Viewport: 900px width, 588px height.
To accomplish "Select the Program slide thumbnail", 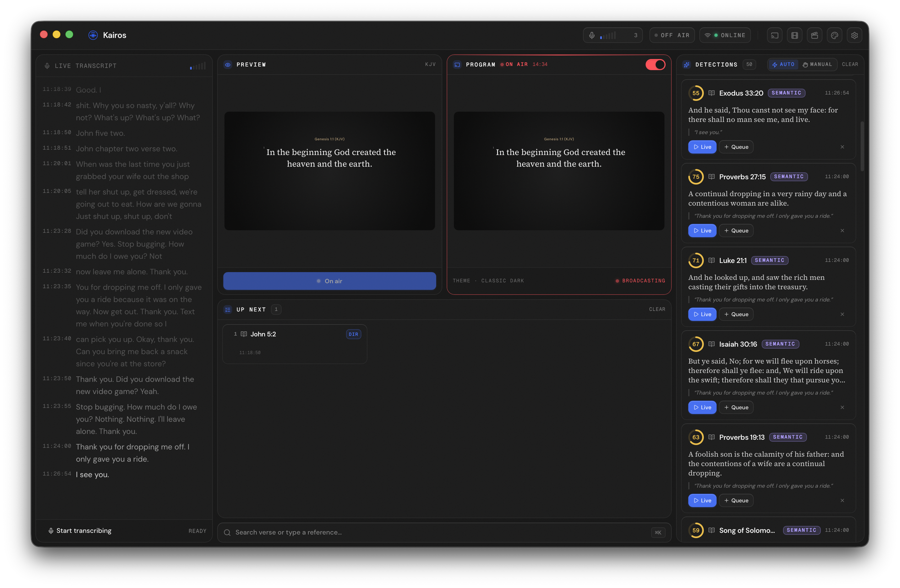I will [559, 171].
